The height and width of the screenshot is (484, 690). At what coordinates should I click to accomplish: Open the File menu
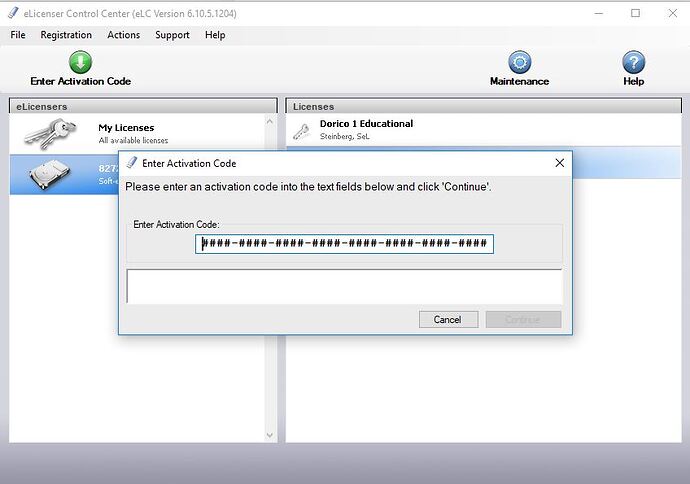pyautogui.click(x=18, y=35)
